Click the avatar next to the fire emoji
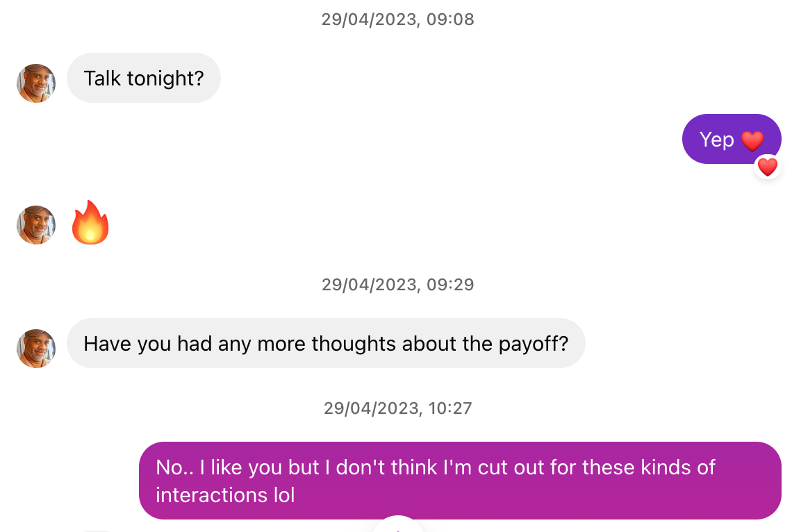 tap(36, 225)
